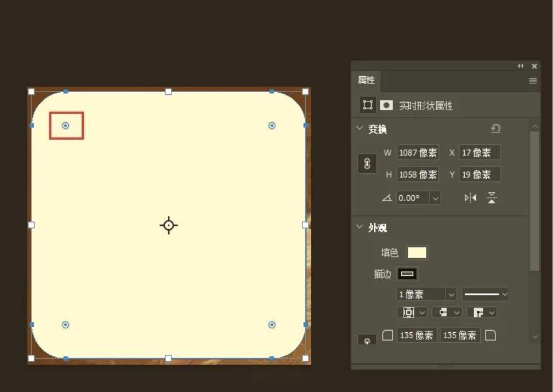Click the panel scrollbar down arrow
Viewport: 553px width, 392px height.
pyautogui.click(x=535, y=337)
